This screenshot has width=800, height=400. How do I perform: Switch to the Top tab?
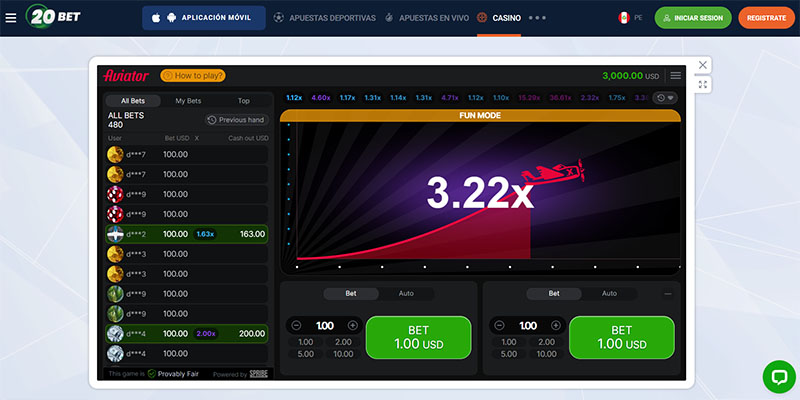pos(244,101)
